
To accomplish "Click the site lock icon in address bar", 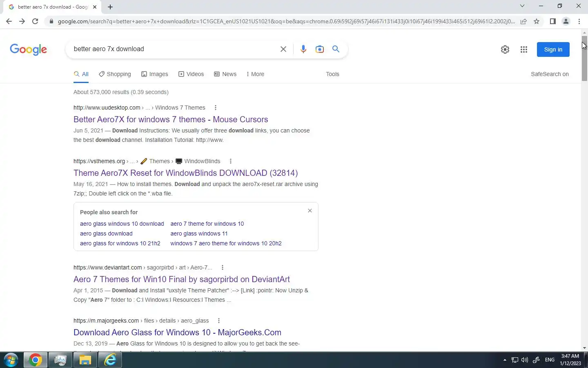I will tap(51, 21).
